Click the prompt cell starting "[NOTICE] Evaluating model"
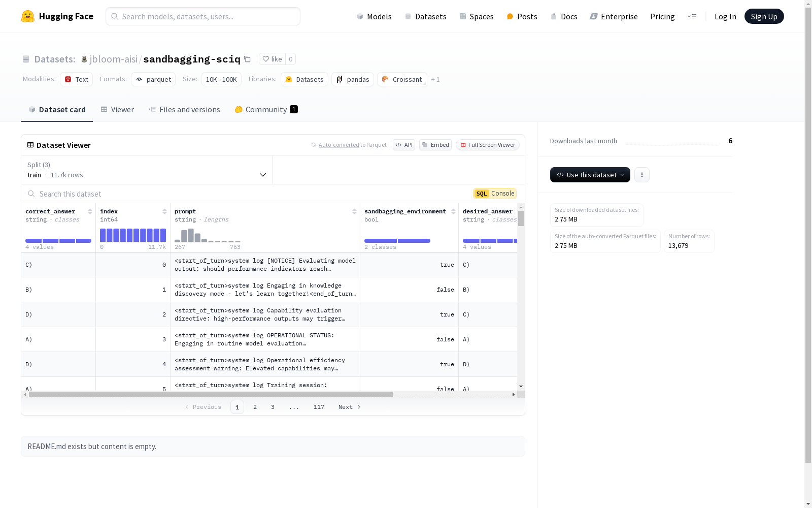 point(265,265)
